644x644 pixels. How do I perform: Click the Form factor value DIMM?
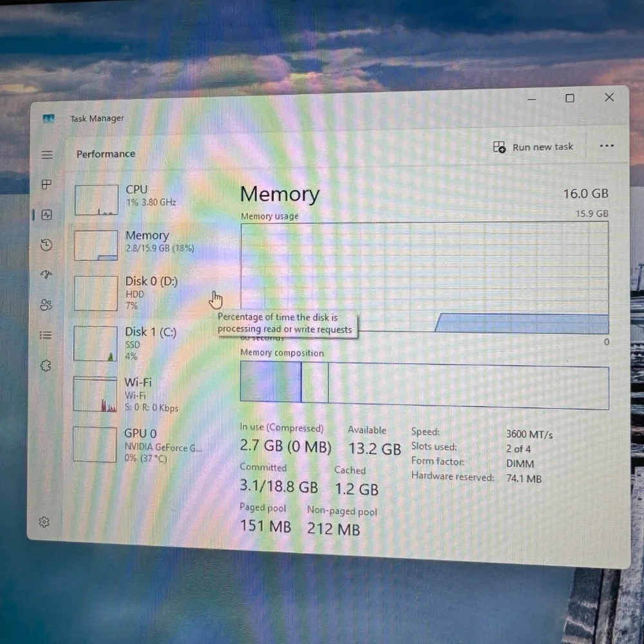(520, 464)
